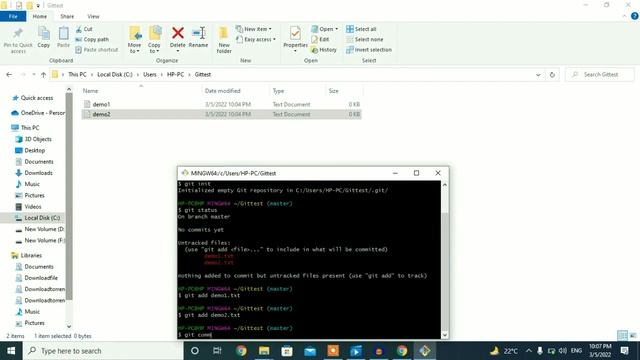Click Users in the address bar
Screen dimensions: 640x360
150,75
